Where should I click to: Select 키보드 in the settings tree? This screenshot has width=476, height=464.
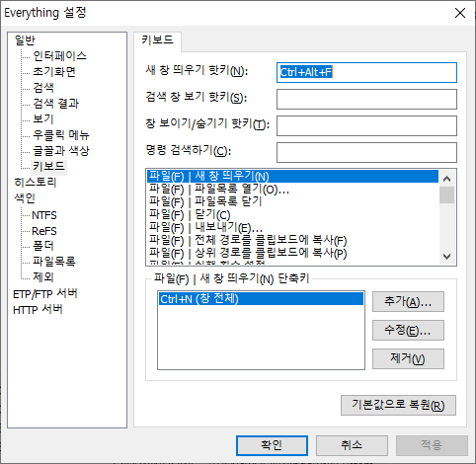48,166
